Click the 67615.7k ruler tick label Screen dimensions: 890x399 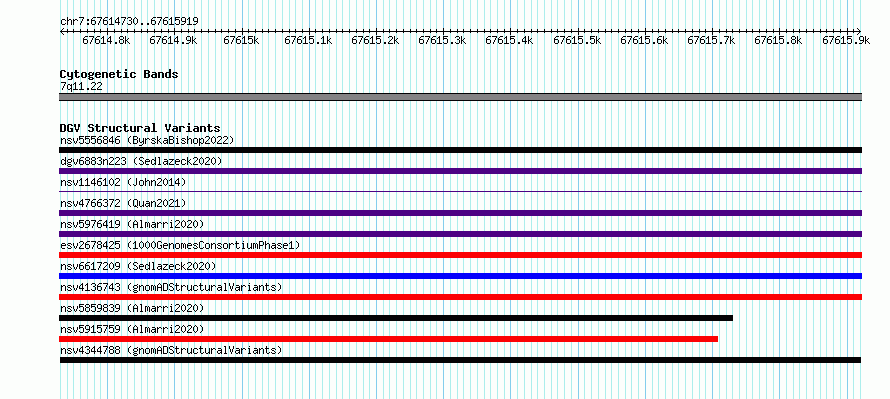(711, 40)
